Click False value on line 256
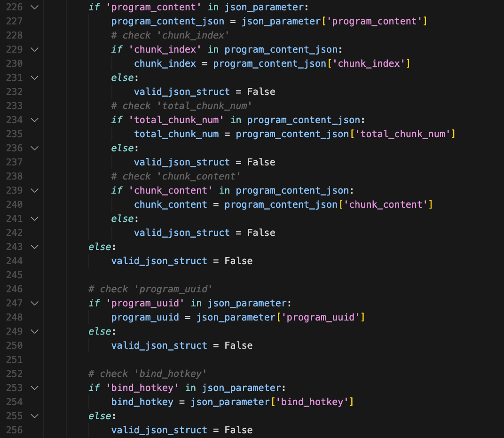Image resolution: width=504 pixels, height=438 pixels. coord(238,430)
